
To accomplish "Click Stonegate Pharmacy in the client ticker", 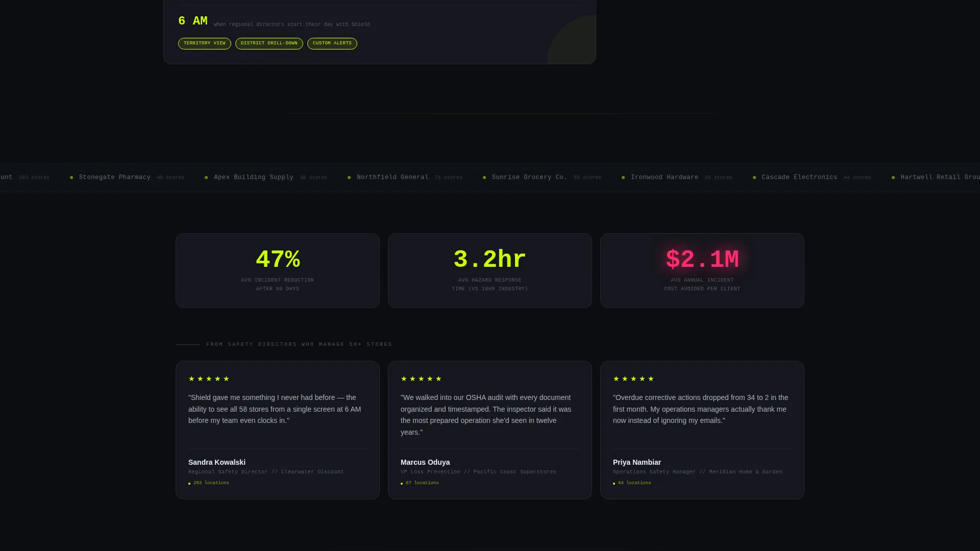I will [114, 178].
